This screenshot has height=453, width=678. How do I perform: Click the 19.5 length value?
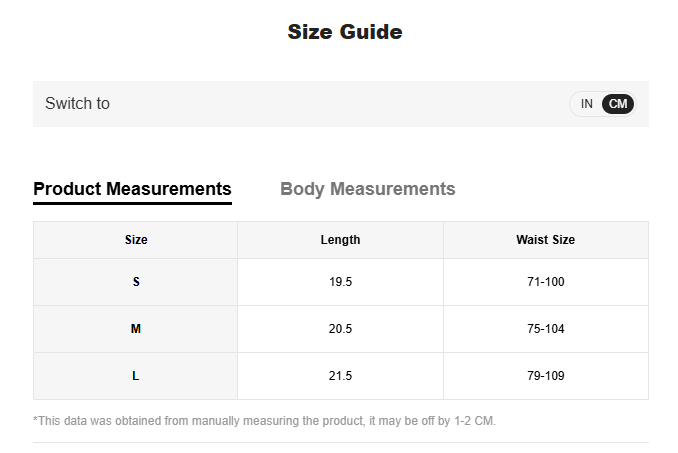(x=340, y=282)
